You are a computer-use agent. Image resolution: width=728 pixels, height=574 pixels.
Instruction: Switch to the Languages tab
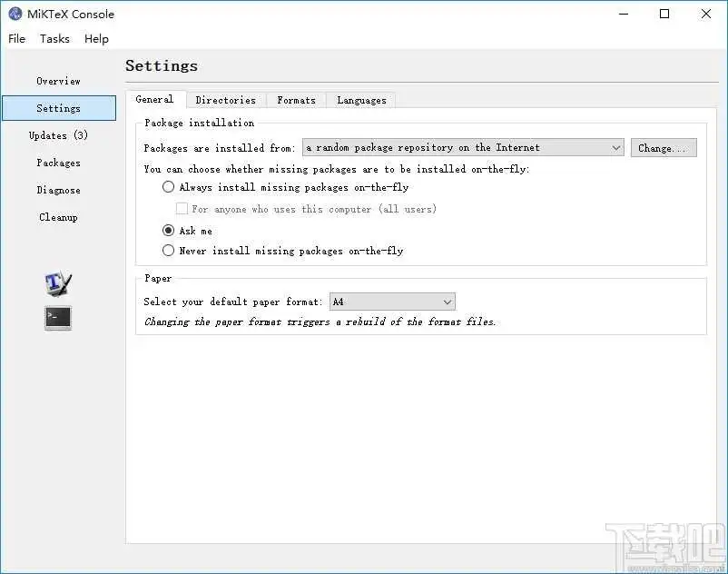tap(361, 100)
